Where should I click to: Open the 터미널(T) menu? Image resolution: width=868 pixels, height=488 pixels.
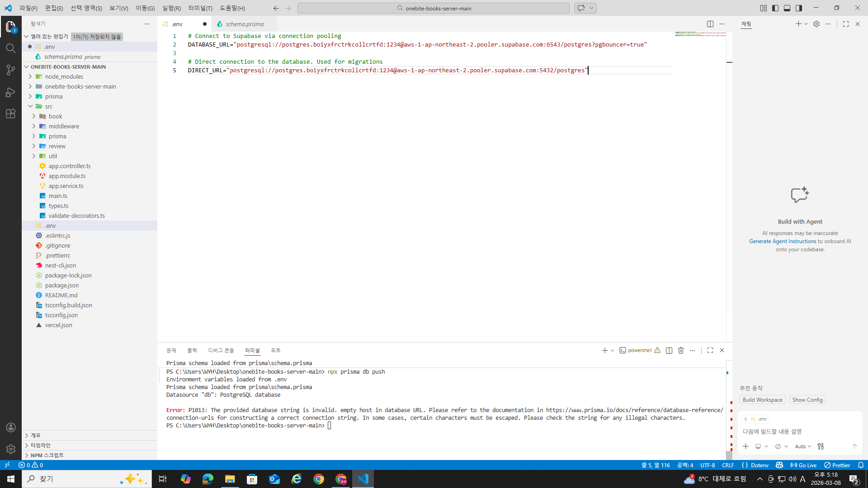point(200,8)
